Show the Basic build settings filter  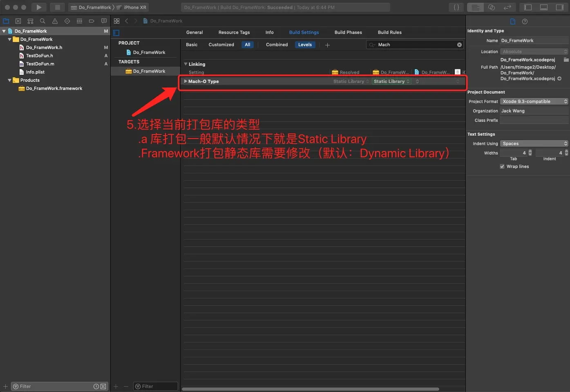[192, 45]
